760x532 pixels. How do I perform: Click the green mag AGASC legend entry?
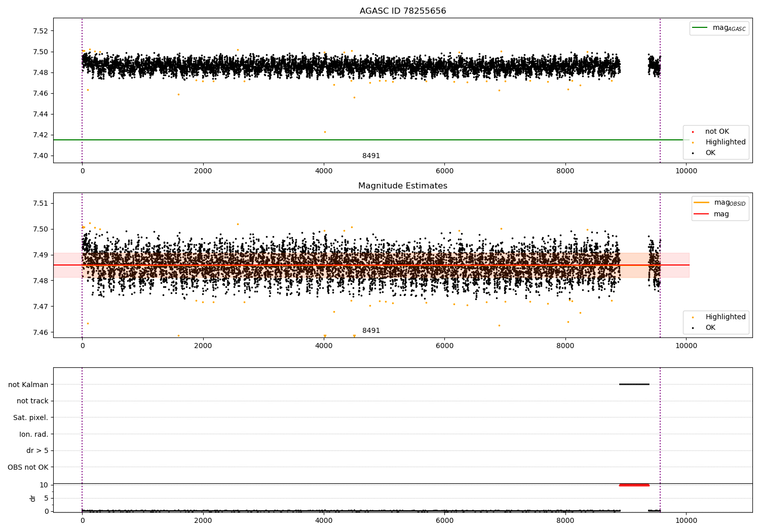(719, 28)
